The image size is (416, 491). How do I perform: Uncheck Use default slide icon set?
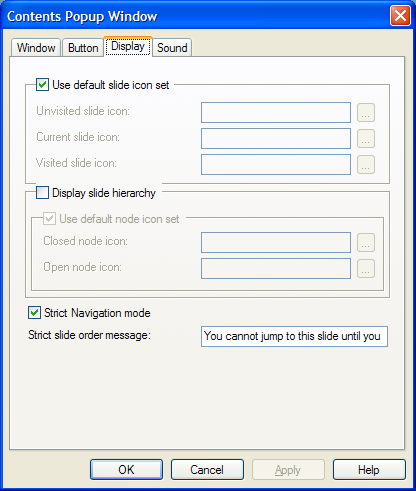pyautogui.click(x=42, y=85)
